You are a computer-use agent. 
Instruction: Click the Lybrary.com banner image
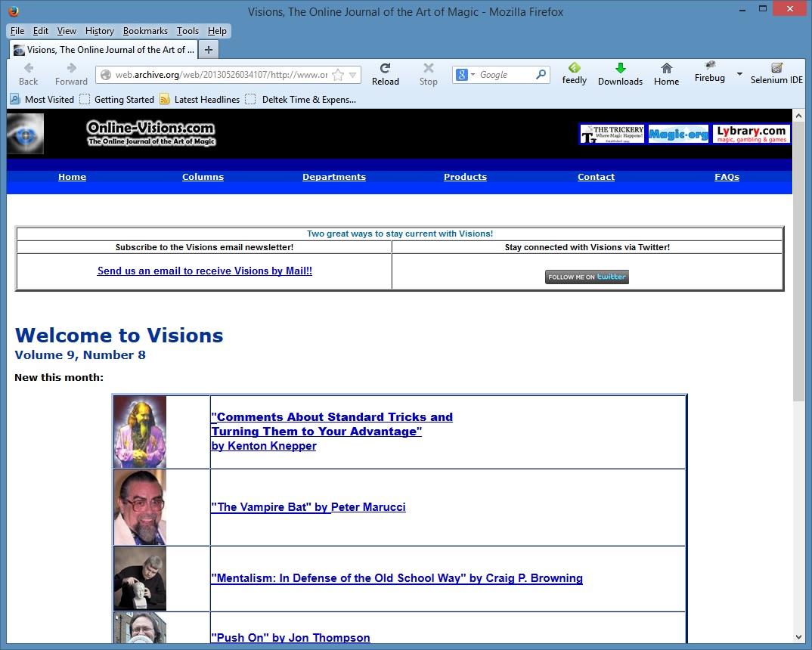751,134
